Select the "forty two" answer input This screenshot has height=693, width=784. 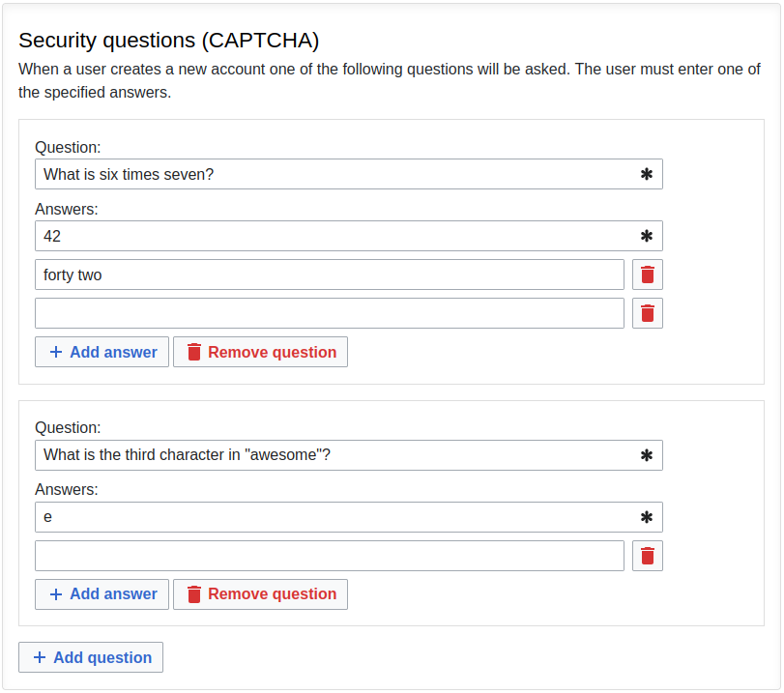click(329, 274)
